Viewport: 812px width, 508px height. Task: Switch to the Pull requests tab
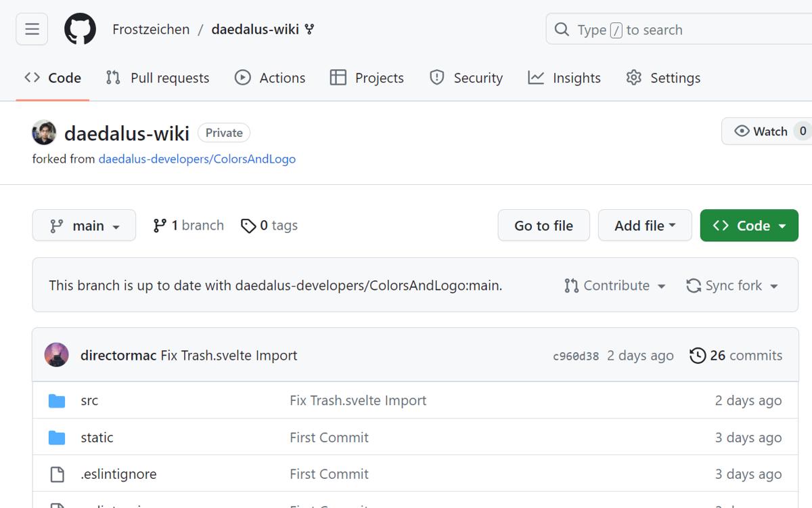(158, 78)
